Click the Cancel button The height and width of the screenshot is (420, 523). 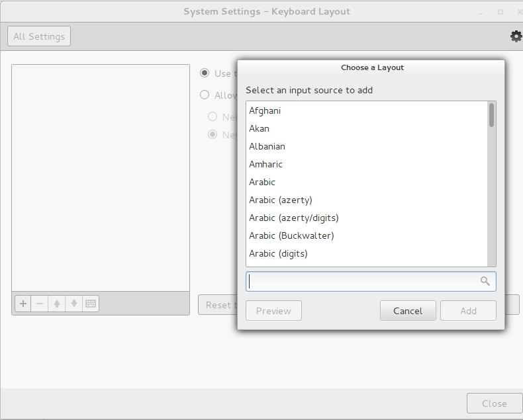(x=408, y=311)
